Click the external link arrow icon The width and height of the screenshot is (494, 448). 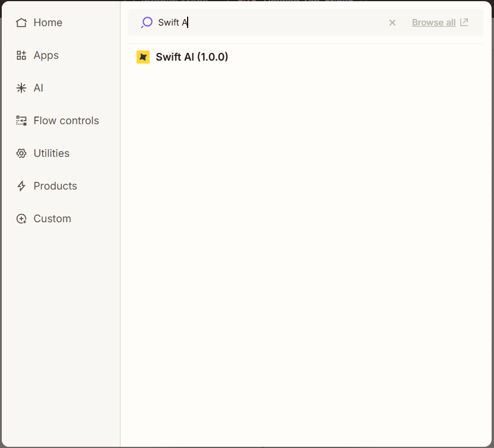464,23
